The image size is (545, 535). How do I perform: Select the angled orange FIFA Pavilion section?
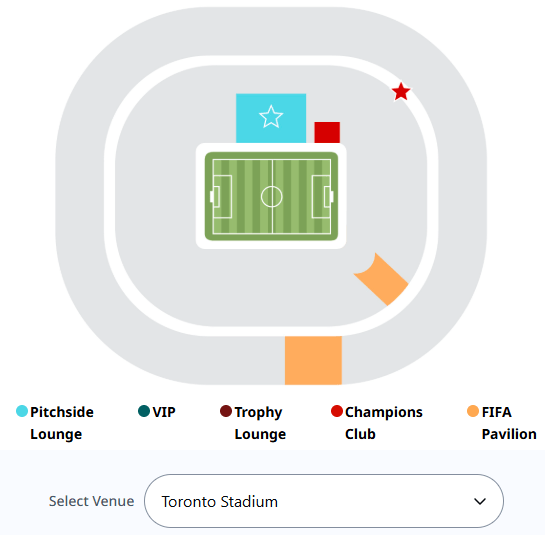[381, 279]
